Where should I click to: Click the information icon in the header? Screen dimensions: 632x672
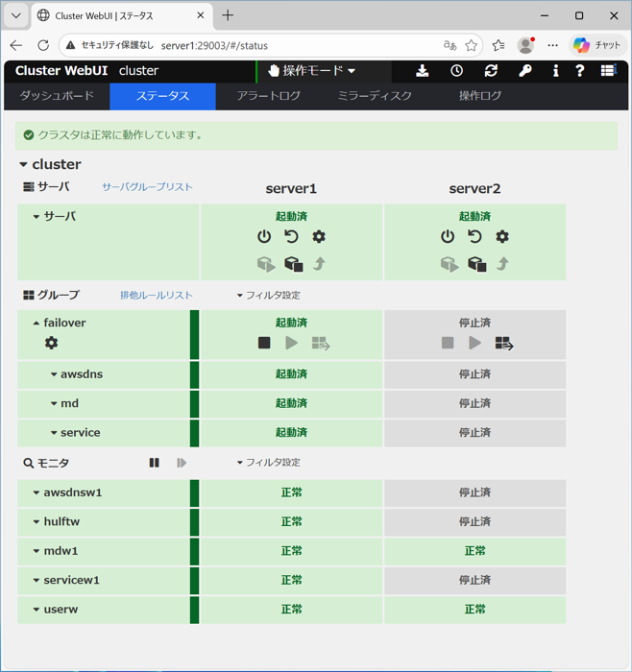(x=555, y=71)
